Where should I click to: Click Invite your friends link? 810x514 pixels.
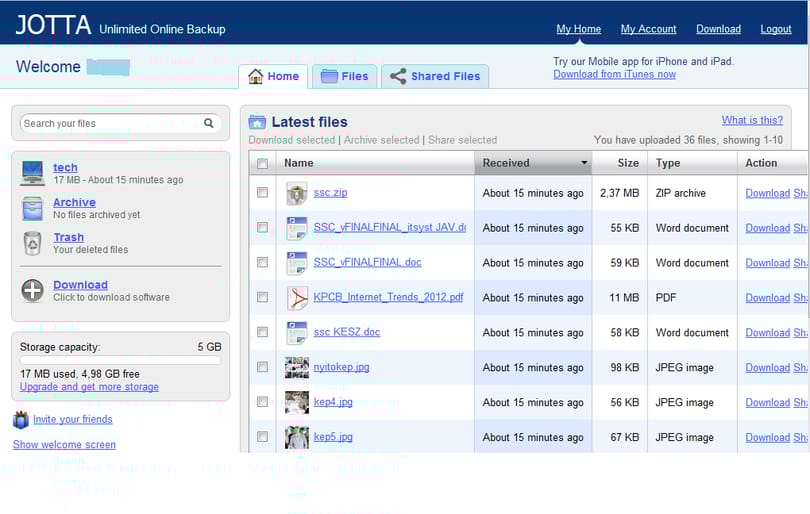tap(73, 419)
